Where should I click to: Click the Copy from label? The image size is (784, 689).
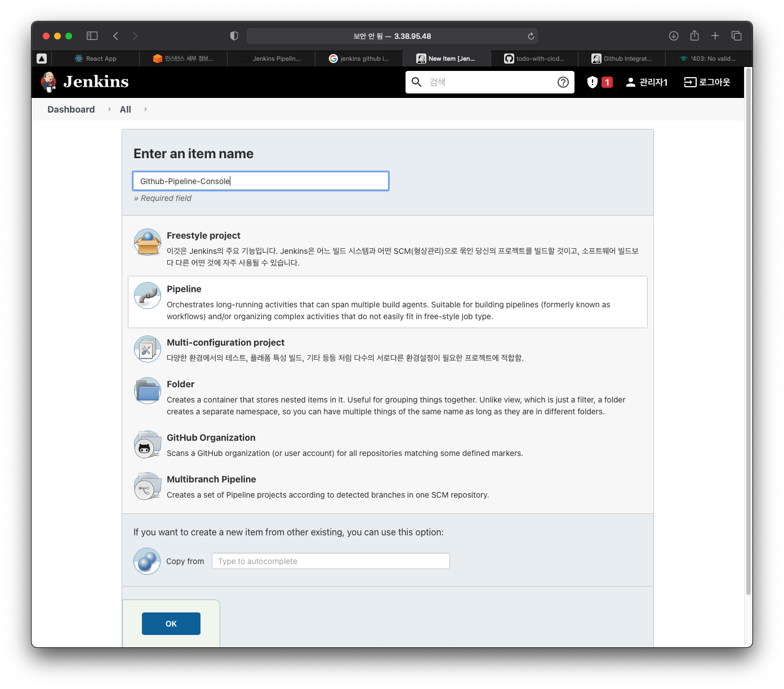(x=185, y=561)
